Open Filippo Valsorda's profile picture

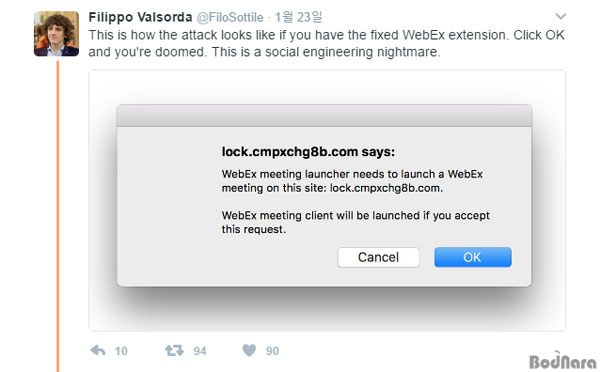[x=57, y=34]
